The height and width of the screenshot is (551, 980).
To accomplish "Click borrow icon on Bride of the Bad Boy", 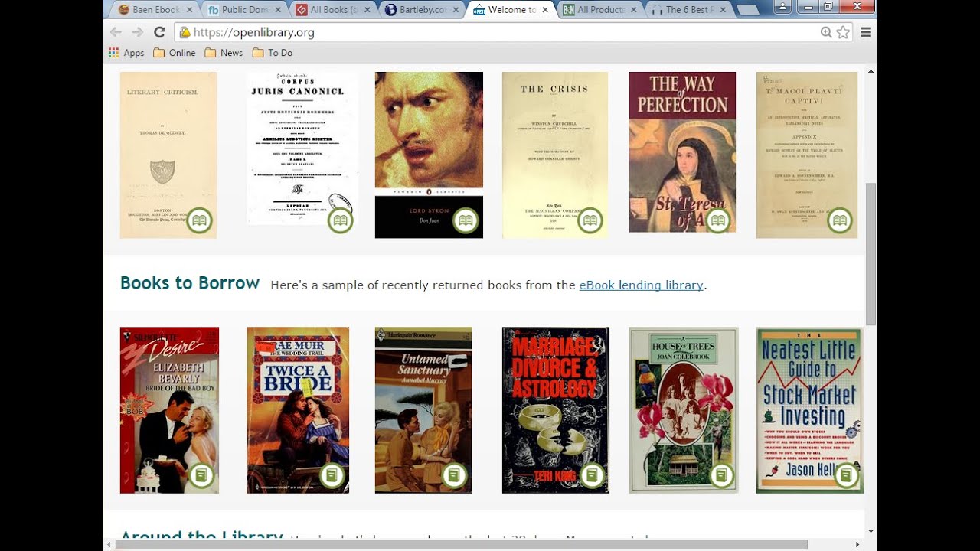I will pyautogui.click(x=201, y=475).
